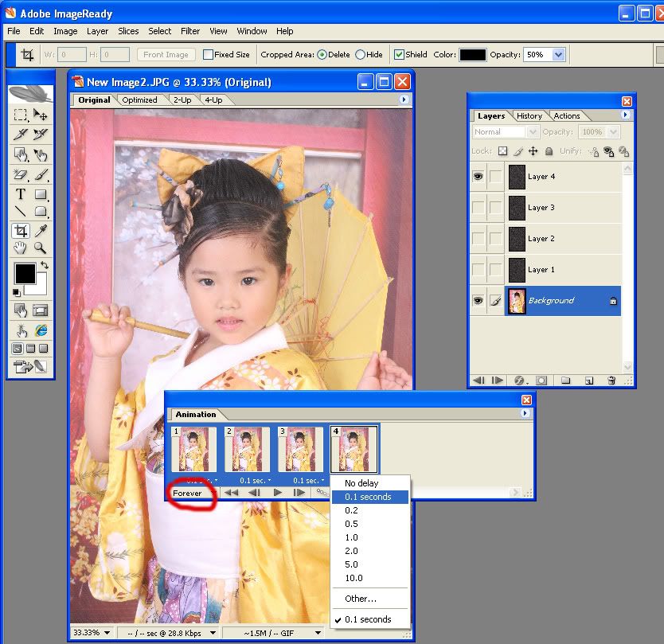The width and height of the screenshot is (664, 644).
Task: Select the Type tool in the toolbox
Action: click(x=21, y=193)
